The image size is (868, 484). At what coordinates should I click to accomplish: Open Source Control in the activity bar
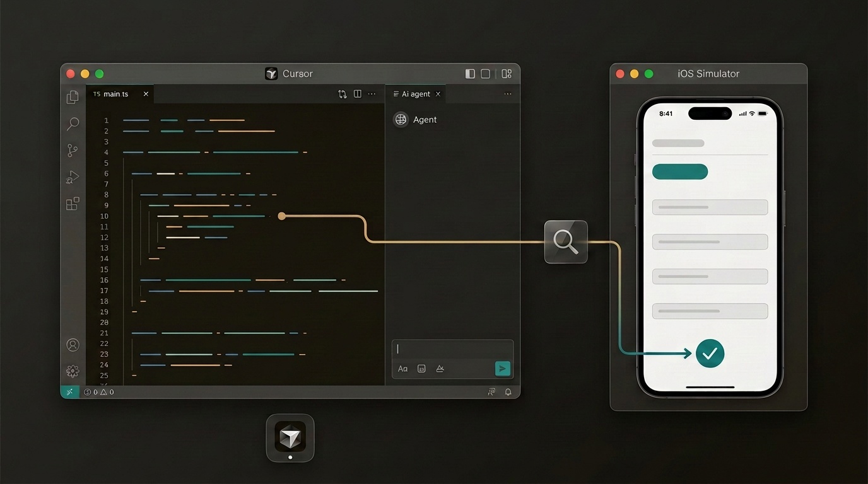click(x=73, y=151)
